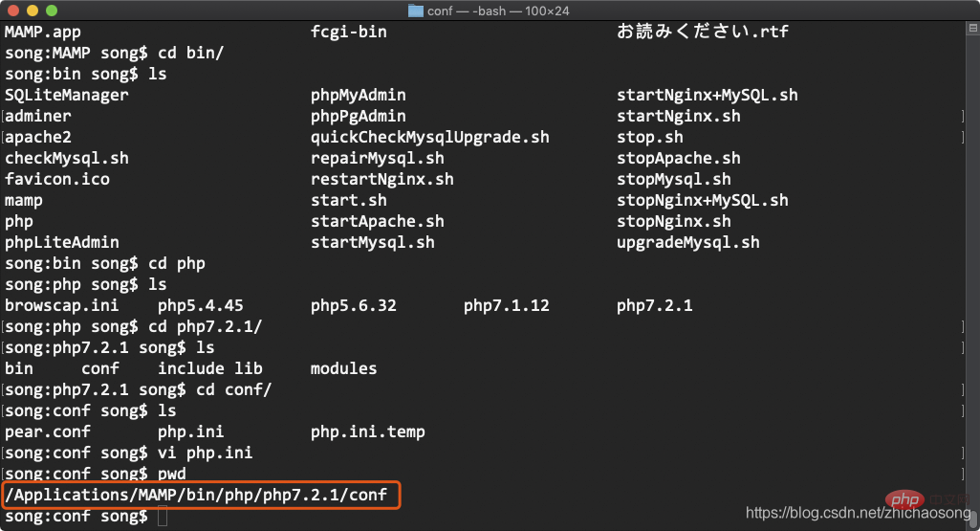This screenshot has width=980, height=531.
Task: Click 'stopNginx+MySQL.sh' entry
Action: (703, 200)
